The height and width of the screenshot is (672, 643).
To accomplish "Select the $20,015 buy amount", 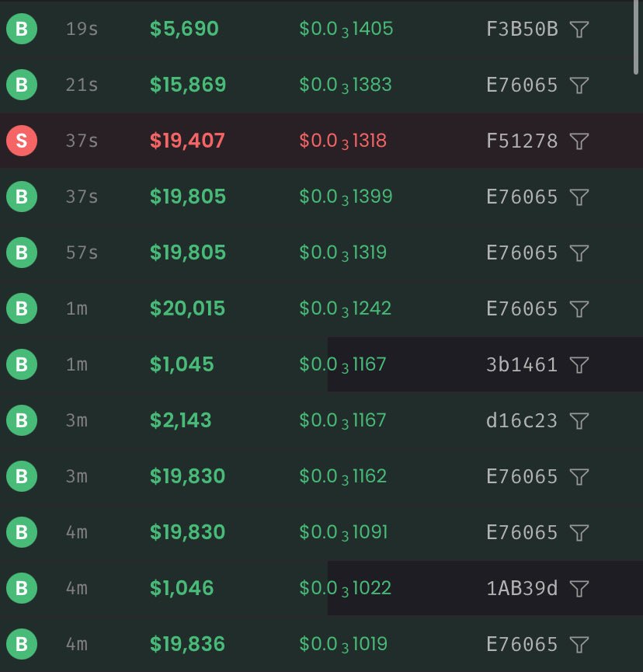I will coord(187,308).
